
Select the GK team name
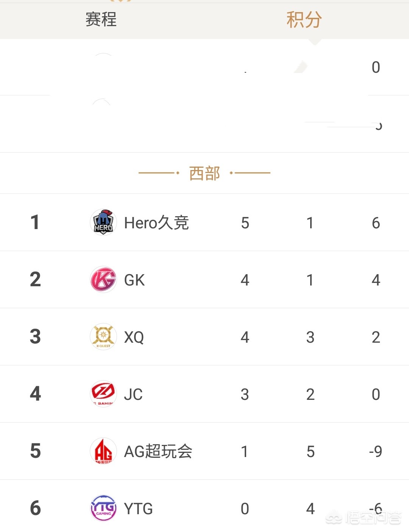click(134, 280)
